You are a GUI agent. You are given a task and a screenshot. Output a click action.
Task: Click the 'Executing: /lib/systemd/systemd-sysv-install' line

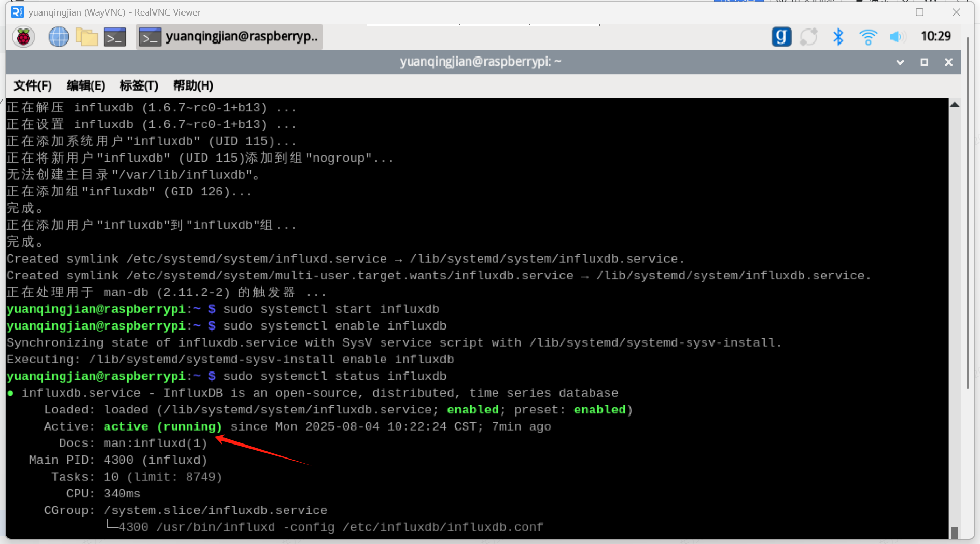pos(230,360)
